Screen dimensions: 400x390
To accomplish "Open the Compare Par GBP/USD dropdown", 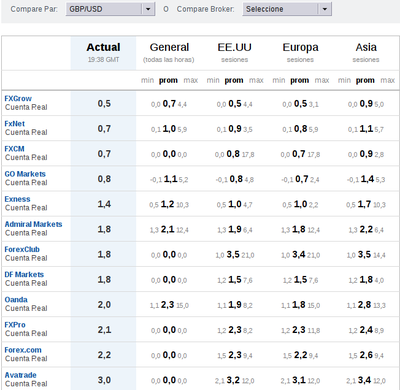I will [x=110, y=9].
